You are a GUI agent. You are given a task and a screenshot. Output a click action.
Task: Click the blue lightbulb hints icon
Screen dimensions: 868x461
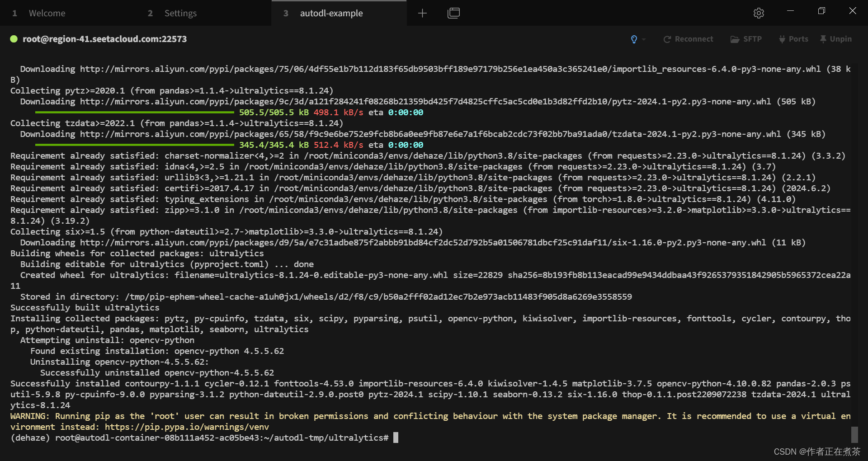(x=634, y=39)
